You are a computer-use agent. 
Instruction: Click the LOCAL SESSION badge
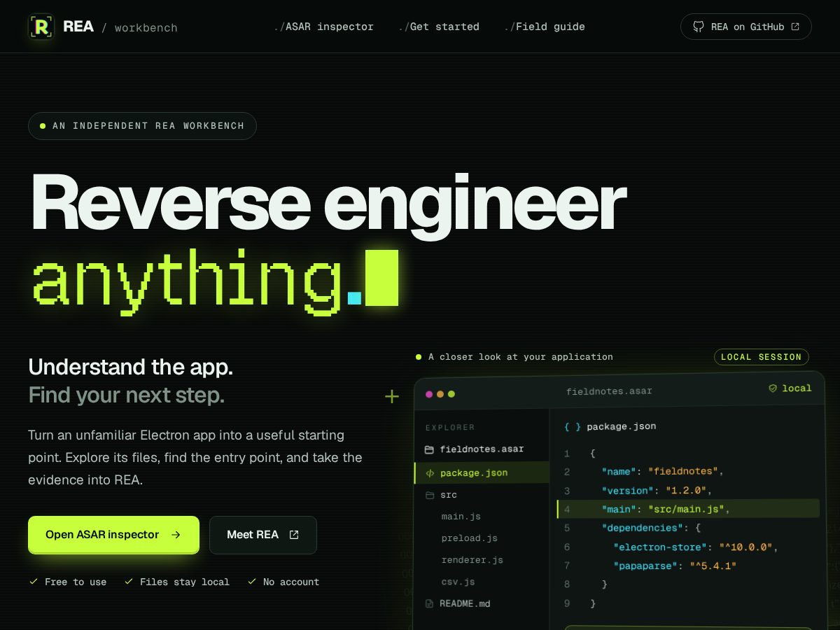(761, 357)
